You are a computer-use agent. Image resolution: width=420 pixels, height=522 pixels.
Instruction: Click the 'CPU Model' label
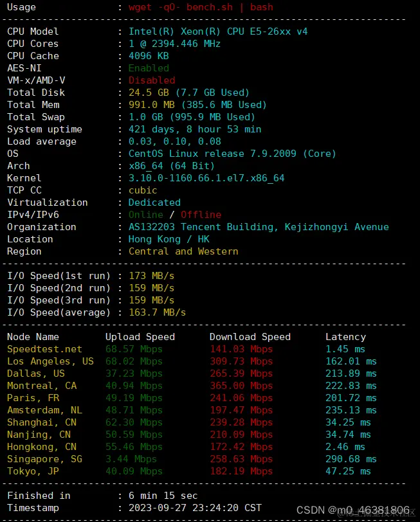[x=33, y=32]
